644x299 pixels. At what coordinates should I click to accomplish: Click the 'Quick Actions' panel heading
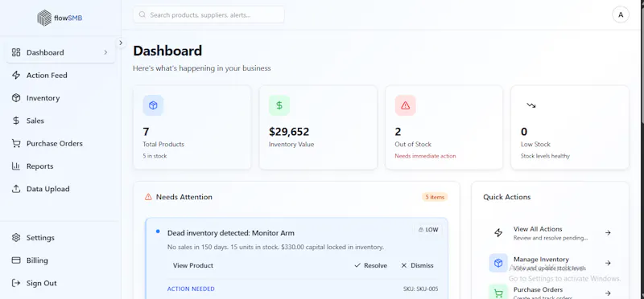tap(507, 197)
